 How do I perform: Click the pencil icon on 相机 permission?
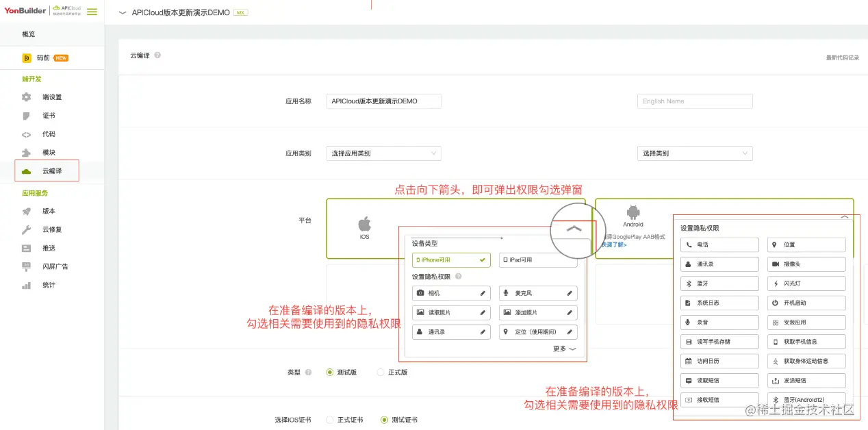tap(483, 293)
